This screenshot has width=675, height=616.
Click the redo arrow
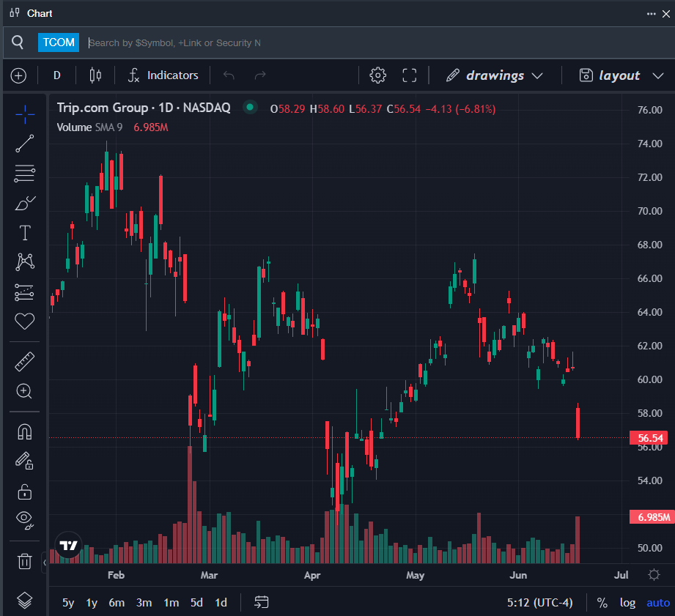pos(260,75)
